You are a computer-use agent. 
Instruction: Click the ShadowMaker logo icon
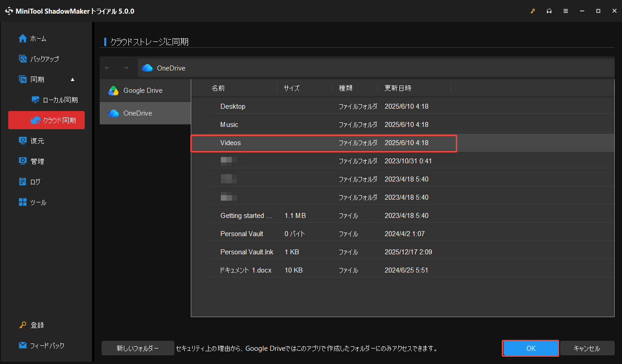pos(9,11)
